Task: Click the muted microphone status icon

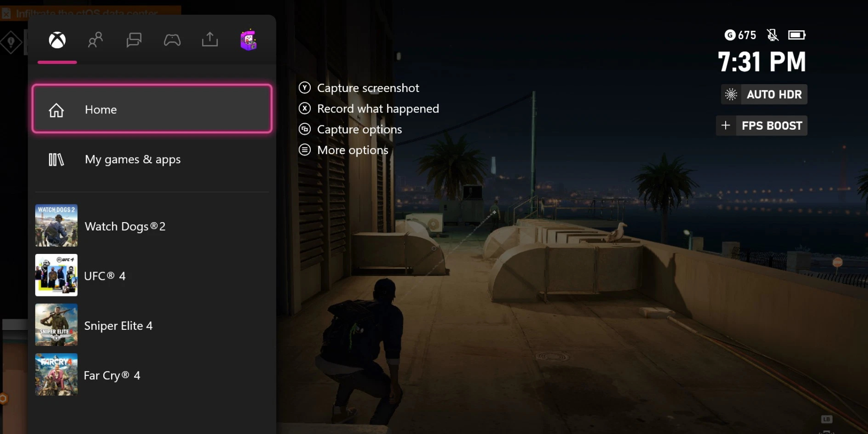Action: pos(773,35)
